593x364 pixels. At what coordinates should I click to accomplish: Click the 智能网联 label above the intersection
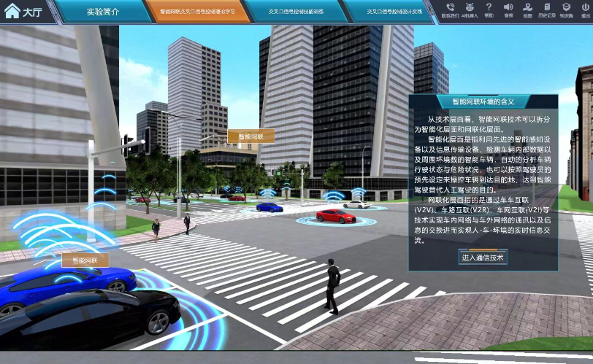point(250,136)
